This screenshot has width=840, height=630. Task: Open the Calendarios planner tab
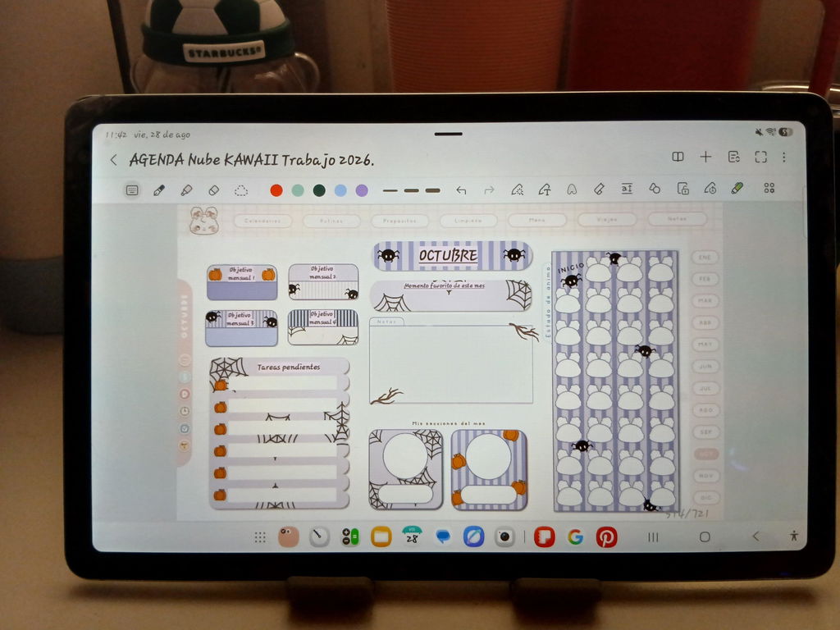[262, 221]
